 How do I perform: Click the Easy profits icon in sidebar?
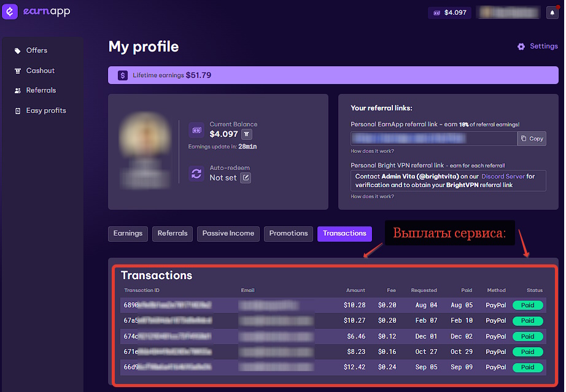click(17, 111)
